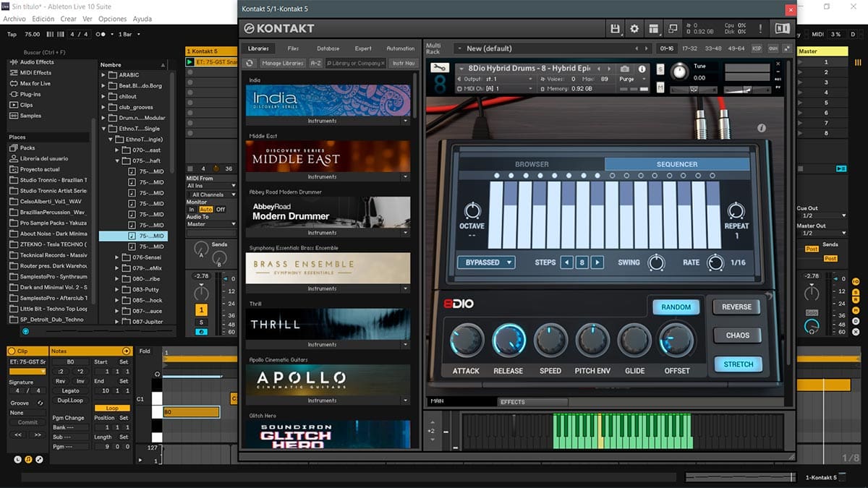
Task: Switch to Kontakt Database tab
Action: [x=328, y=48]
